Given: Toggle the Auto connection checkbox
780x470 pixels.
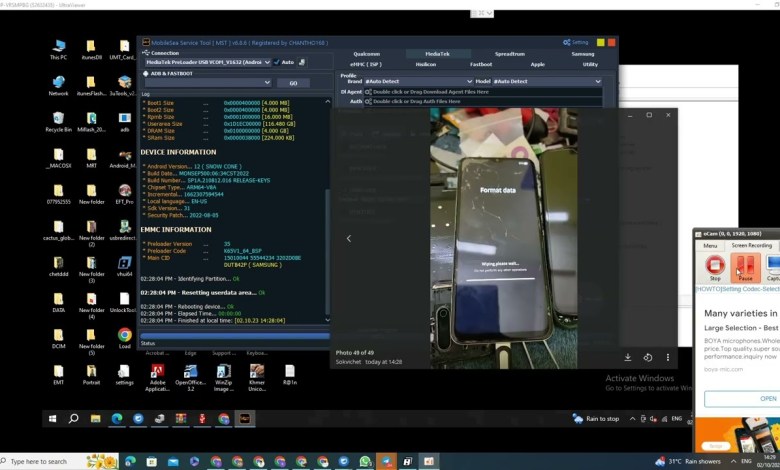Looking at the screenshot, I should click(277, 62).
